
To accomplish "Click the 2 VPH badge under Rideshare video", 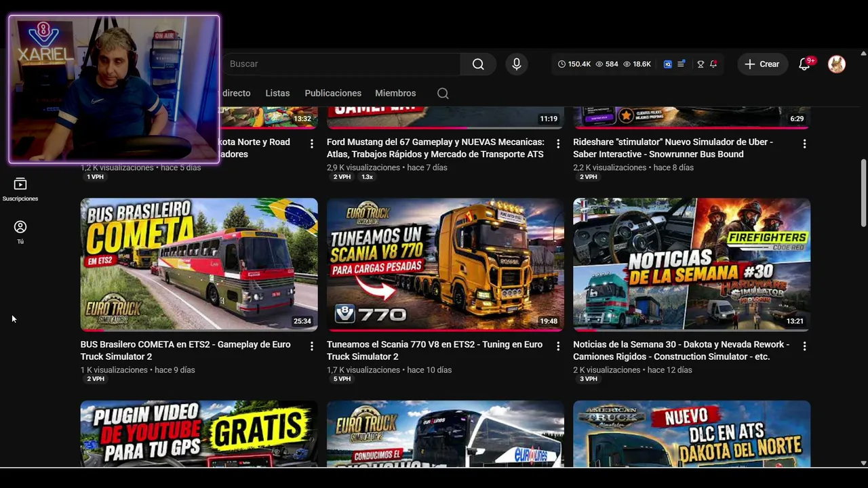I will coord(588,177).
